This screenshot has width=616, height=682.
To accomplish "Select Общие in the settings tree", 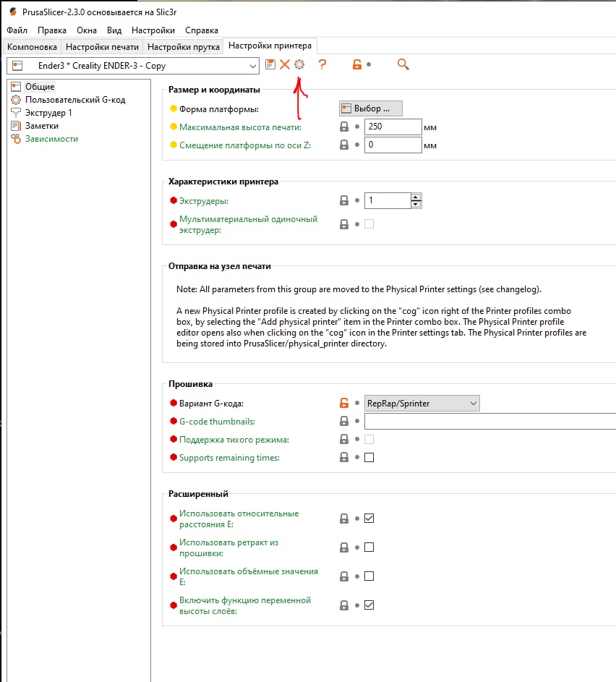I will point(40,87).
